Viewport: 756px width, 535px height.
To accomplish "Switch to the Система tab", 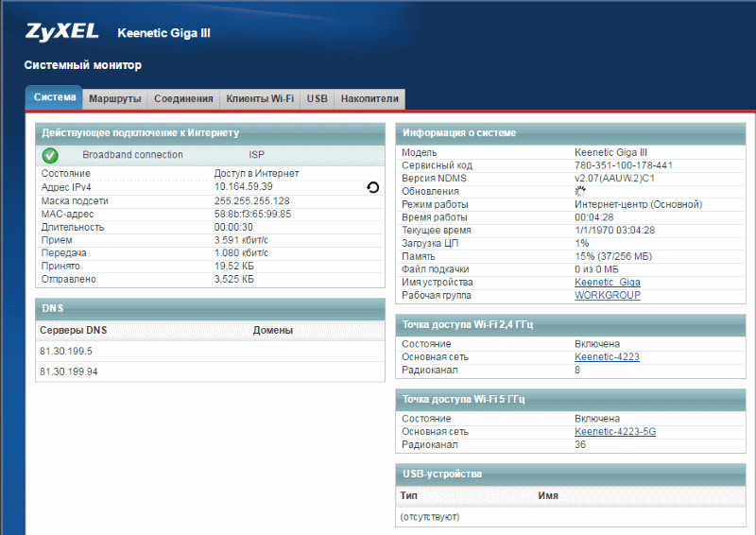I will point(54,97).
